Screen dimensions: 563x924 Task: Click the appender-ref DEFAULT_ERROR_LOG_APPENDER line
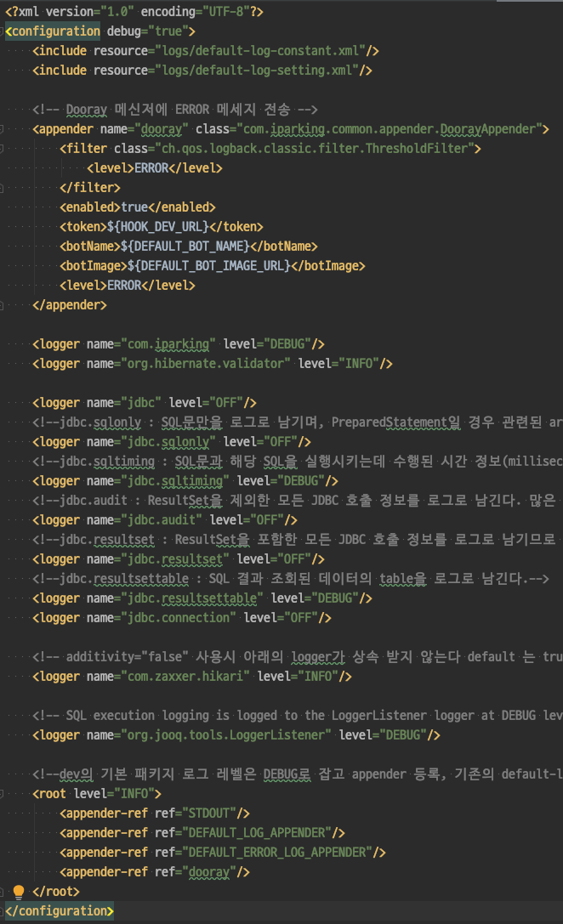(223, 852)
